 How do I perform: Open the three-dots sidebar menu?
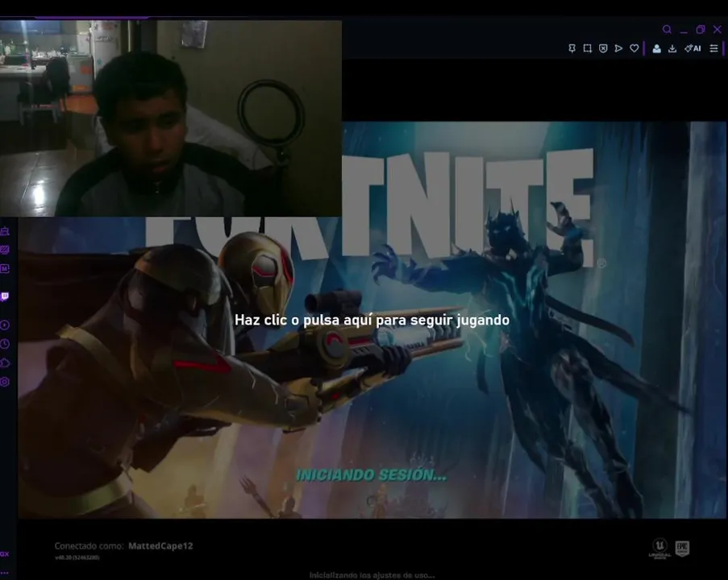point(5,573)
